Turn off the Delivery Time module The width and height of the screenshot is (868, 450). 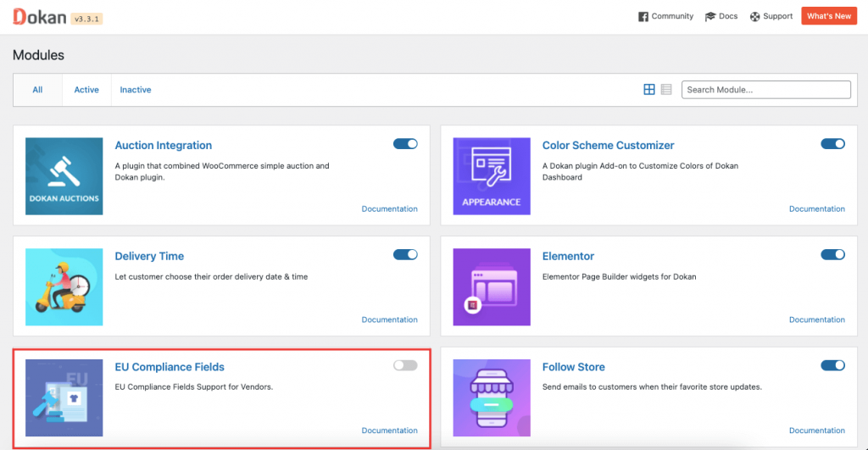point(405,254)
